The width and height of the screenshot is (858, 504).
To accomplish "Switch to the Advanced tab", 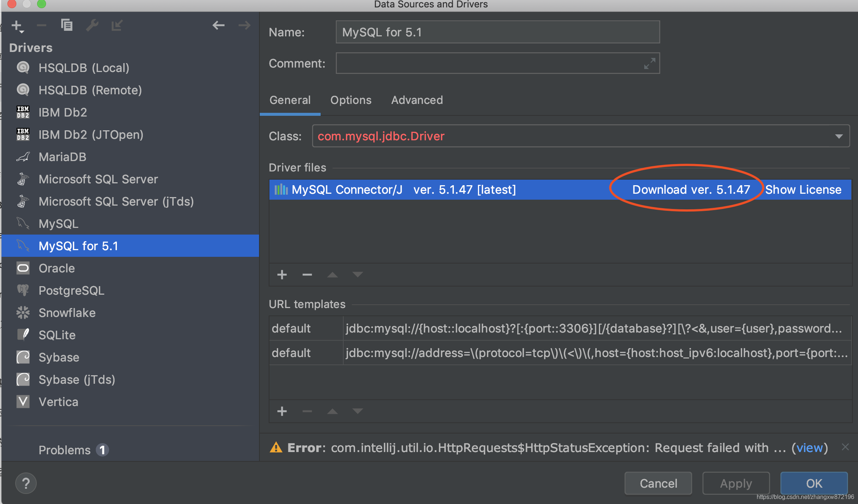I will 417,100.
